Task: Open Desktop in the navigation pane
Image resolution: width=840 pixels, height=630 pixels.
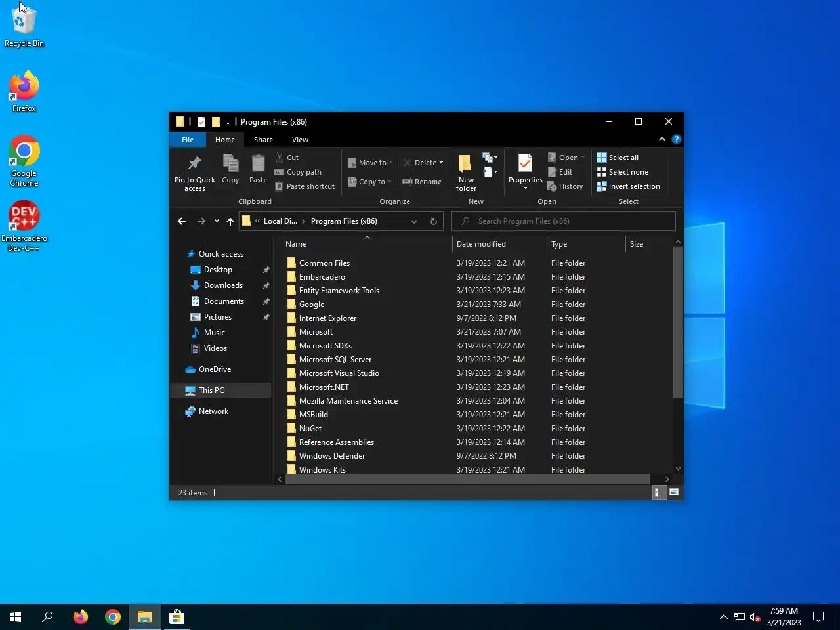Action: tap(218, 270)
